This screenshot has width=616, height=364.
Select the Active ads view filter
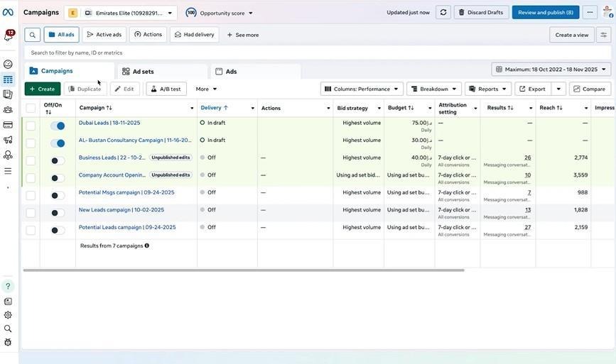pyautogui.click(x=104, y=35)
